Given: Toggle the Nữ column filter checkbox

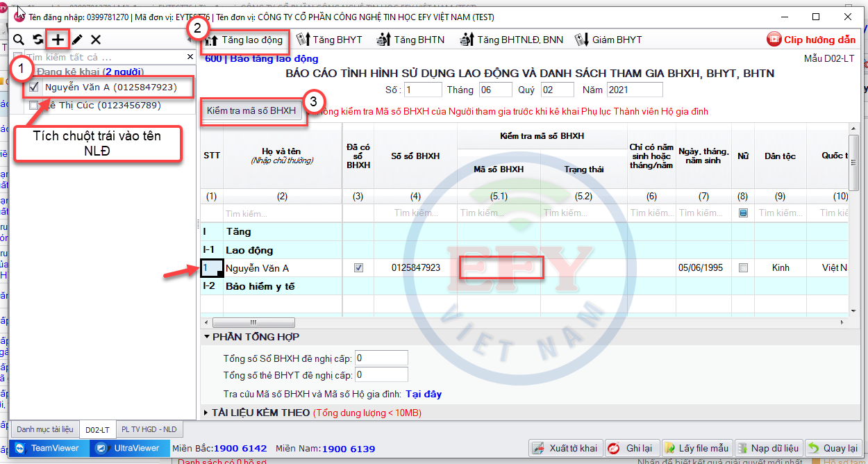Looking at the screenshot, I should [743, 213].
